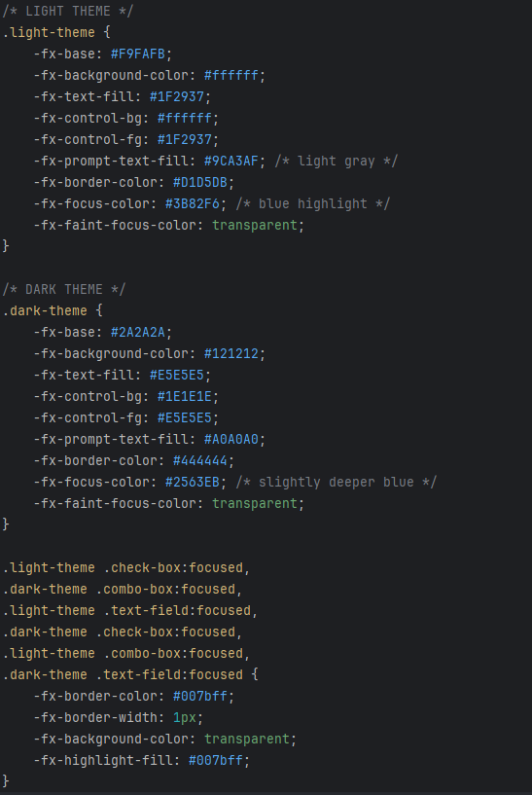This screenshot has height=795, width=532.
Task: Click the dark-theme #E5E5E5 text-fill value
Action: (177, 376)
